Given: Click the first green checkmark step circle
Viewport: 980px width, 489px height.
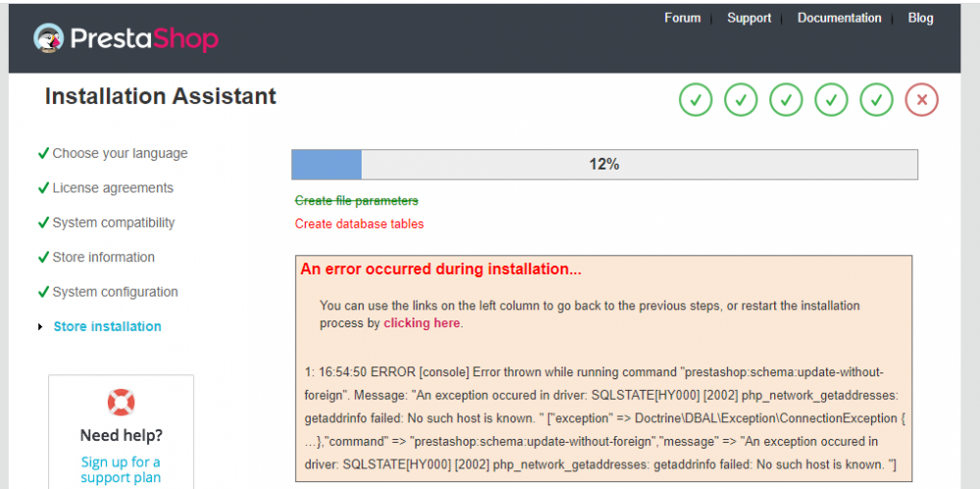Looking at the screenshot, I should [x=696, y=99].
